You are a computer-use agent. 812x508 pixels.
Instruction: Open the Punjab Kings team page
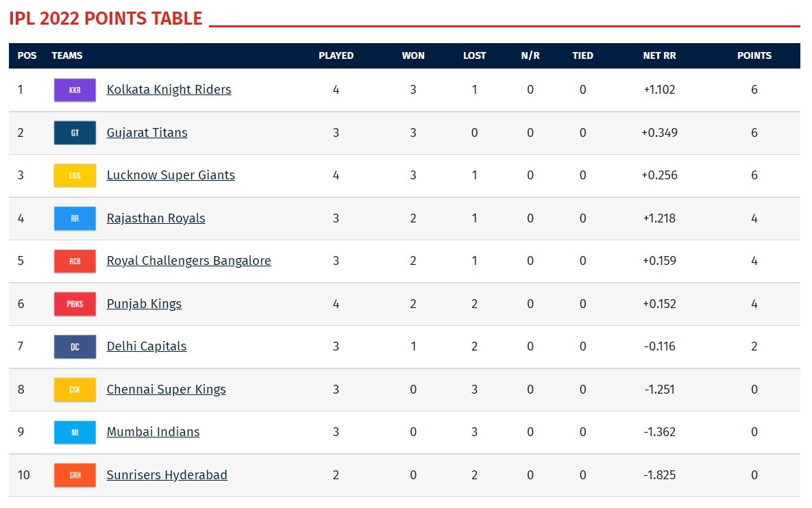pos(144,304)
